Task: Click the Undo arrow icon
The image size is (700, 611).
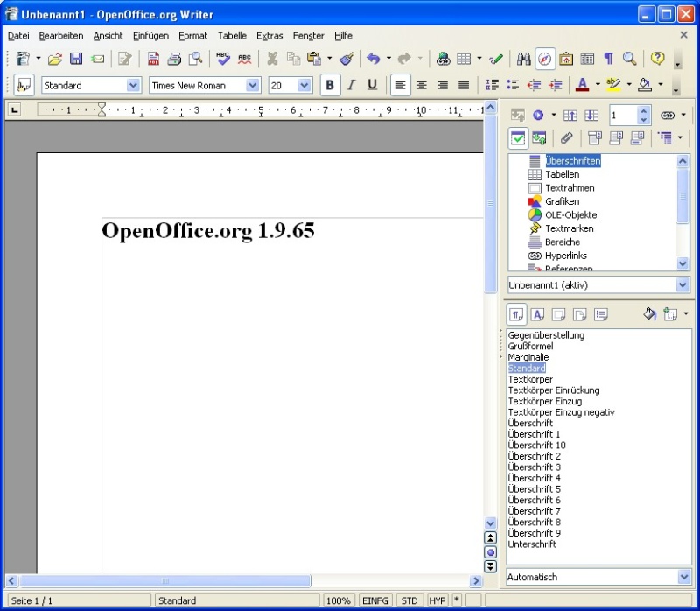Action: click(x=374, y=59)
